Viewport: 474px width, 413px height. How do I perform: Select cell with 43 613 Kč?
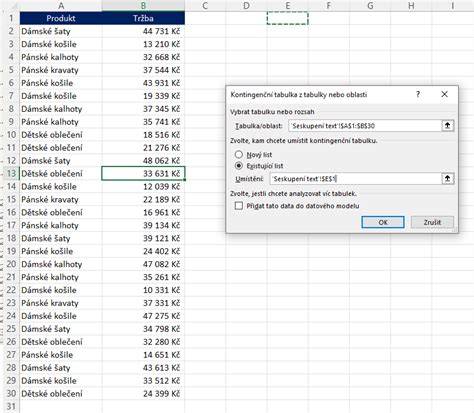[x=143, y=368]
